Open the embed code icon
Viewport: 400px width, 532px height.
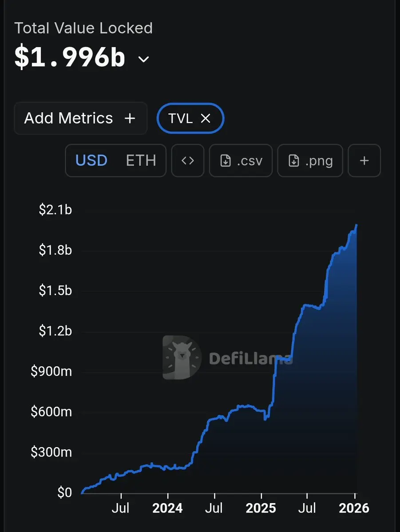pyautogui.click(x=188, y=160)
